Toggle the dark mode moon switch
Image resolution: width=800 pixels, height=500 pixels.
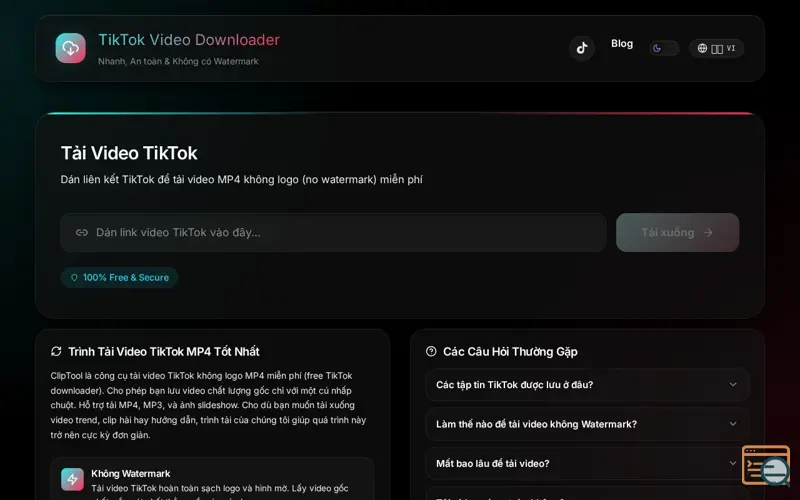(x=664, y=48)
